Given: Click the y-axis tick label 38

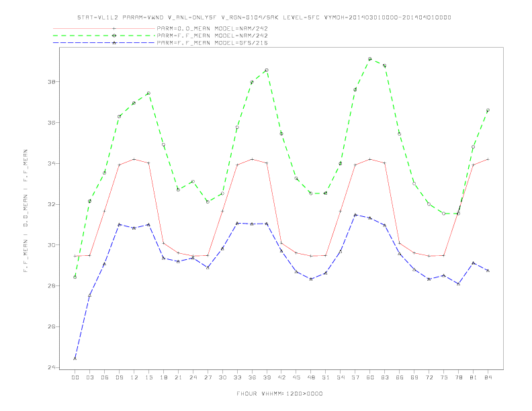Looking at the screenshot, I should click(x=51, y=82).
